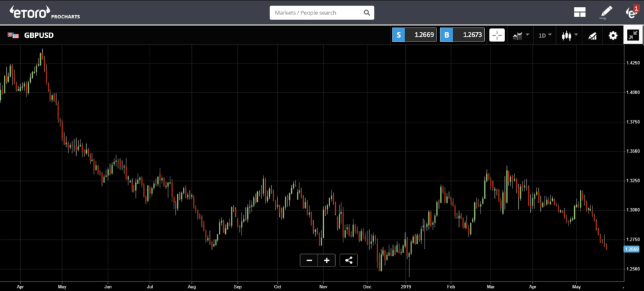Toggle the crosshair cursor
The height and width of the screenshot is (291, 644).
[x=497, y=35]
